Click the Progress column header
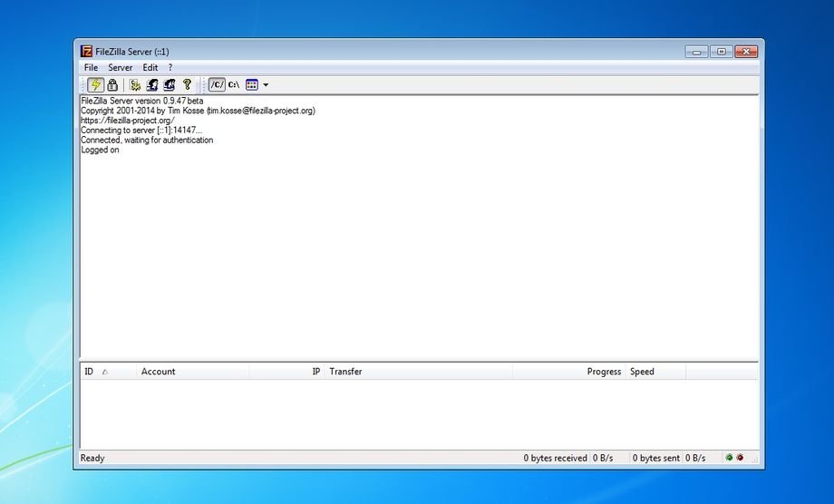834x504 pixels. coord(569,372)
